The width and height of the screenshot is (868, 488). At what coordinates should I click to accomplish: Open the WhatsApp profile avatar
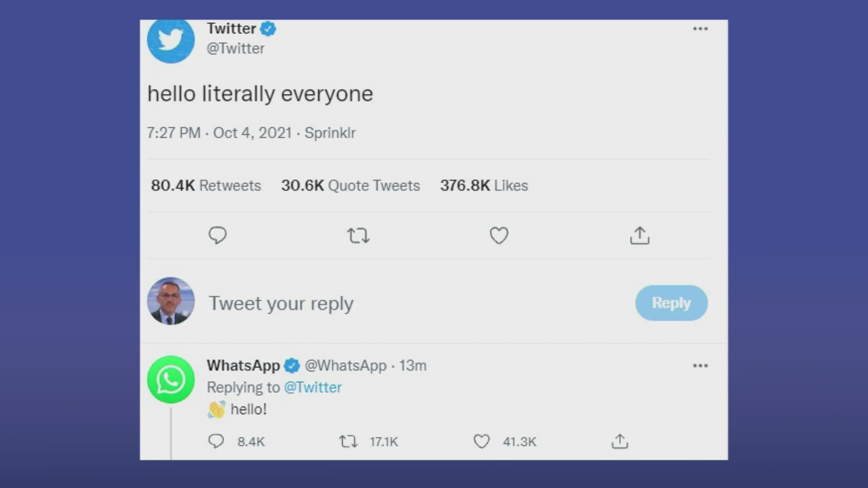coord(171,380)
